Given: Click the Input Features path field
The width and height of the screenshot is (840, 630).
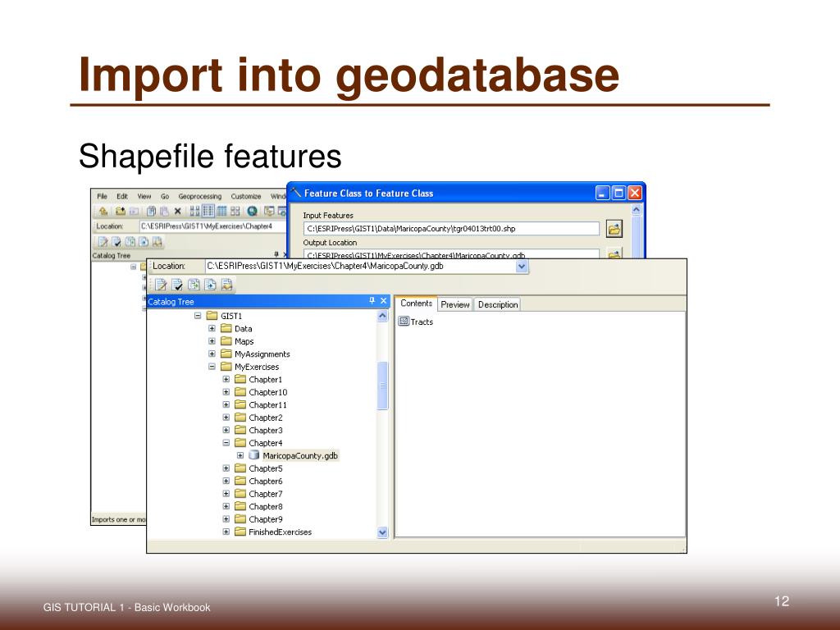Looking at the screenshot, I should click(451, 229).
